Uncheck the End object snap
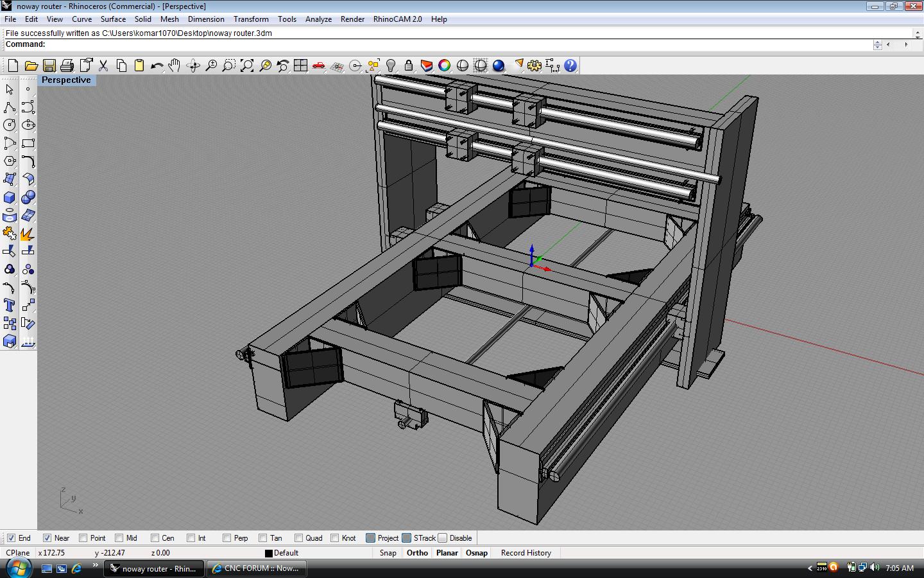Image resolution: width=924 pixels, height=578 pixels. (11, 538)
